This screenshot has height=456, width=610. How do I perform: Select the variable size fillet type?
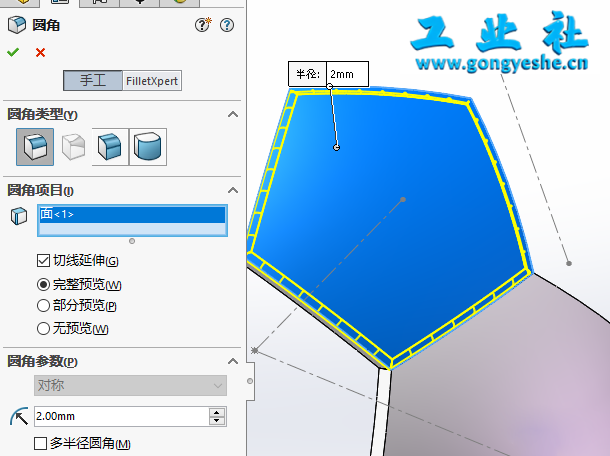pos(73,147)
